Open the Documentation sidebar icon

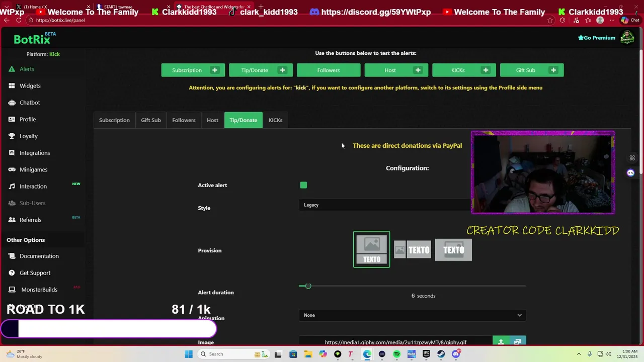click(x=12, y=256)
